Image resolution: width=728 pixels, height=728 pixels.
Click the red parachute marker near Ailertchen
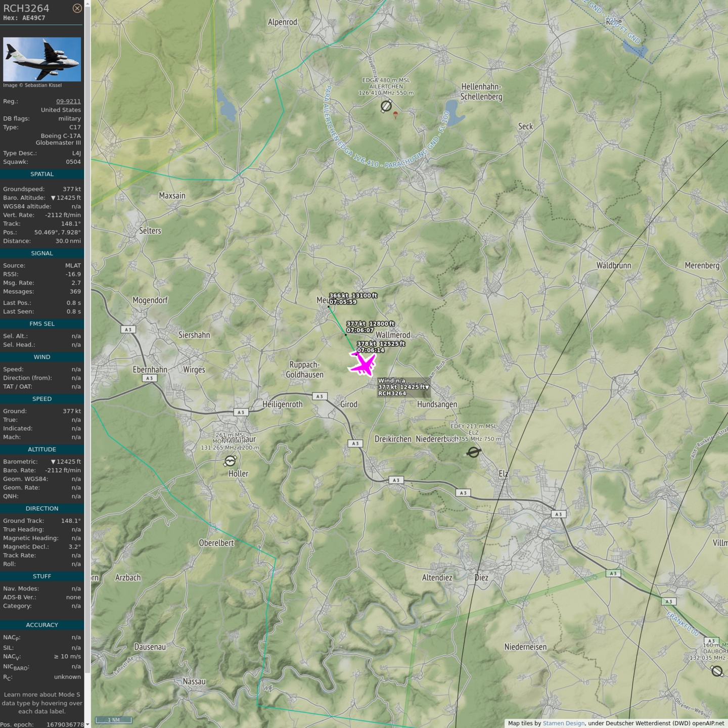tap(395, 115)
